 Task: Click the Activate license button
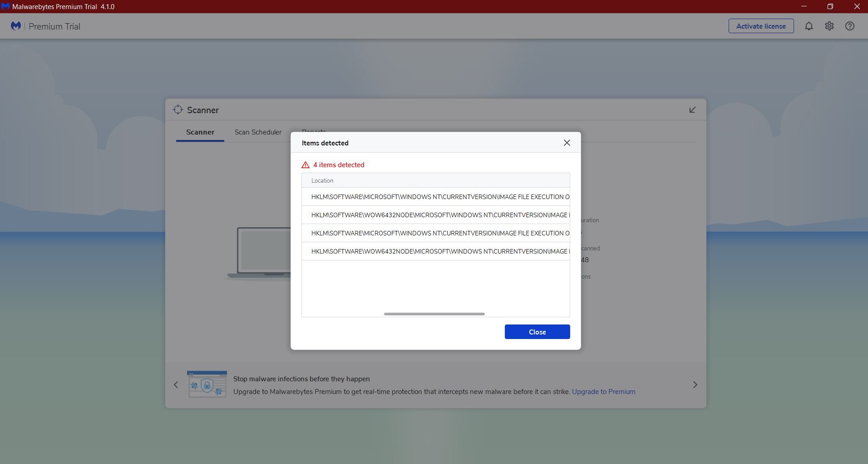pyautogui.click(x=761, y=26)
